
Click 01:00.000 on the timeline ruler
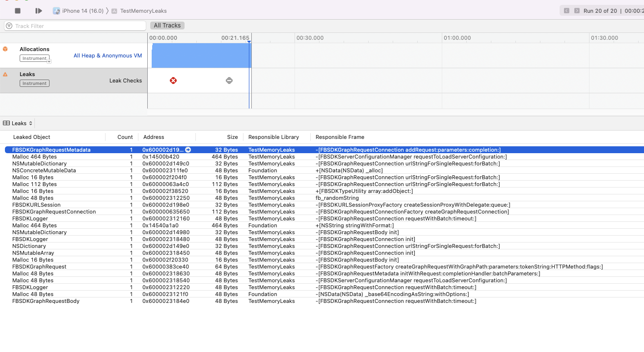[x=457, y=38]
